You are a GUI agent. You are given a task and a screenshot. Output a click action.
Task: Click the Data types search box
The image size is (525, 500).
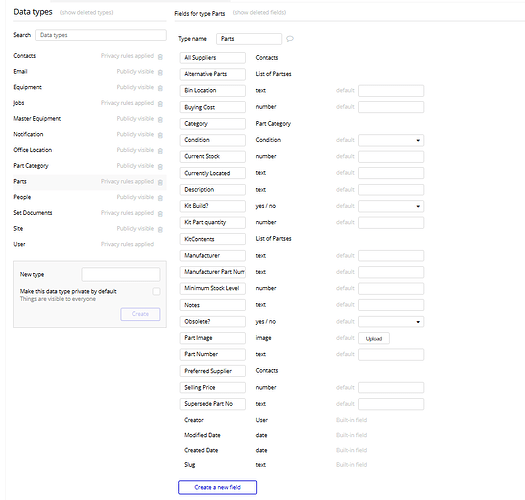point(101,35)
